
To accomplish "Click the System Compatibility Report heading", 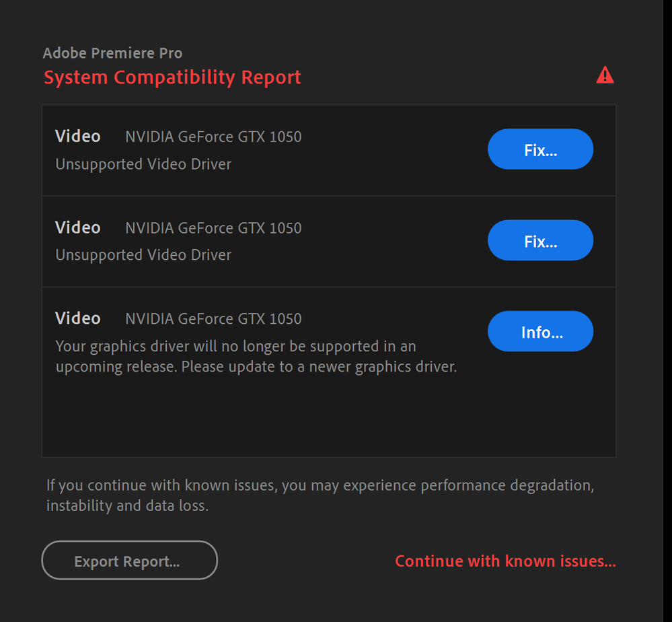I will click(x=172, y=77).
